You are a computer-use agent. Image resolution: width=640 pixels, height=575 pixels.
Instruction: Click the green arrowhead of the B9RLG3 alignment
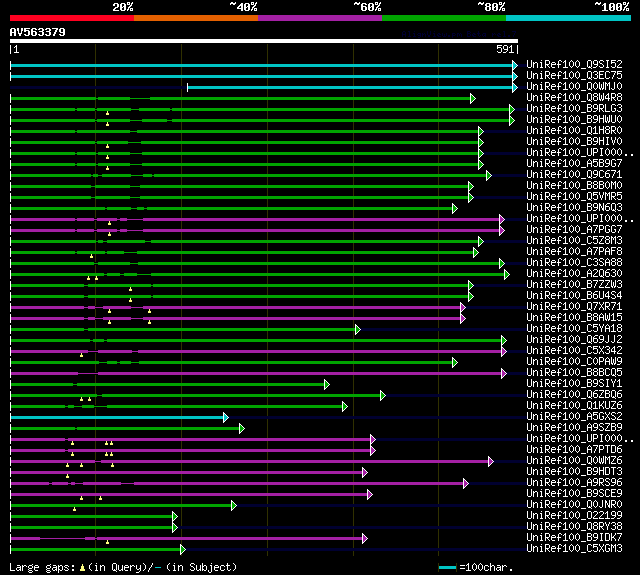point(512,109)
